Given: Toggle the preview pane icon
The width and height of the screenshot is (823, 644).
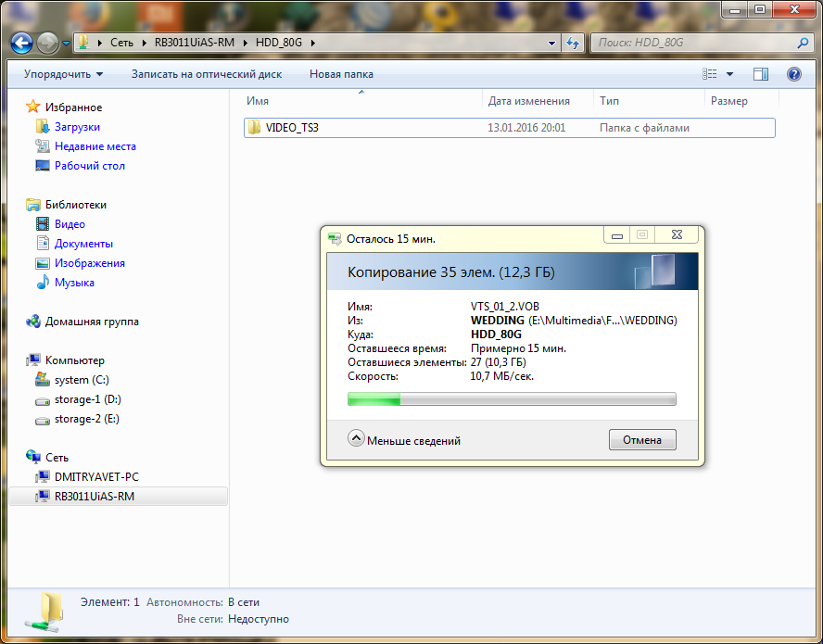Looking at the screenshot, I should (x=761, y=74).
